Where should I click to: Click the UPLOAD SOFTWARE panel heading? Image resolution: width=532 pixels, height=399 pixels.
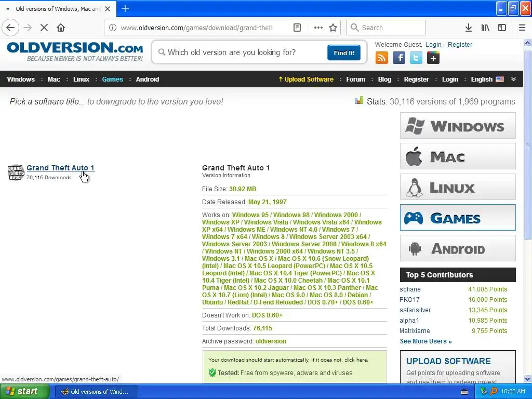[448, 361]
